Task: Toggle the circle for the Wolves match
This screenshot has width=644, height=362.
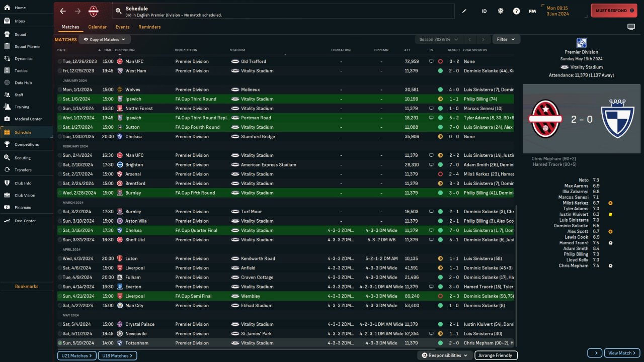Action: point(60,89)
